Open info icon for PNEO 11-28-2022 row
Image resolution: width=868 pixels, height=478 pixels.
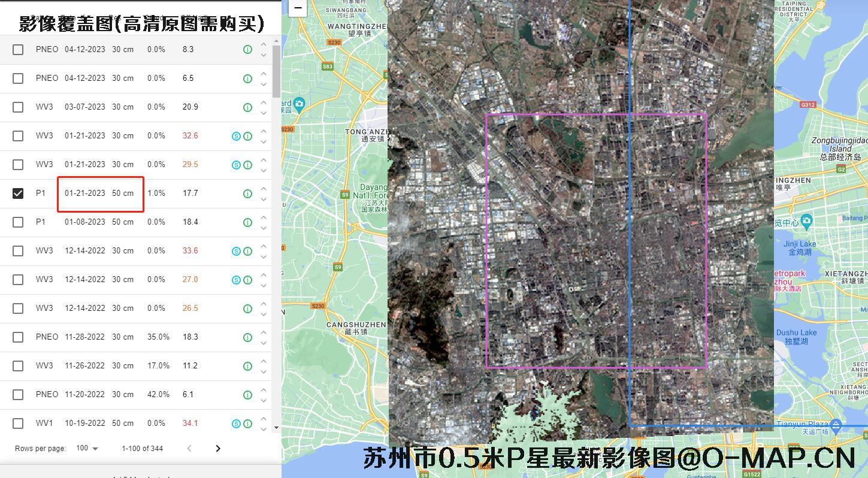click(x=247, y=337)
